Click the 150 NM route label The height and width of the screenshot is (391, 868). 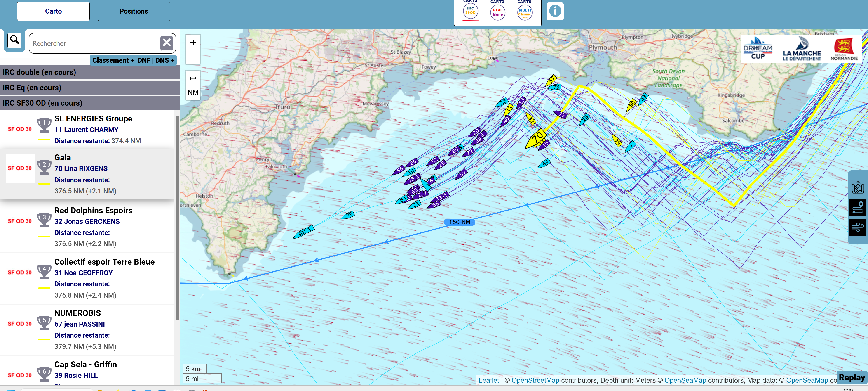459,222
